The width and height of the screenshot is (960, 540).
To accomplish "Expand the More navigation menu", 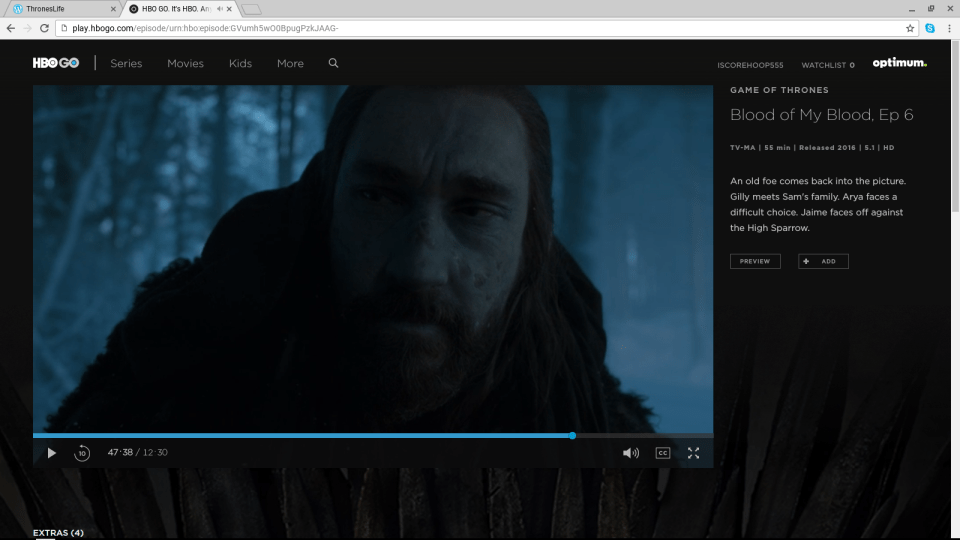I will [290, 63].
